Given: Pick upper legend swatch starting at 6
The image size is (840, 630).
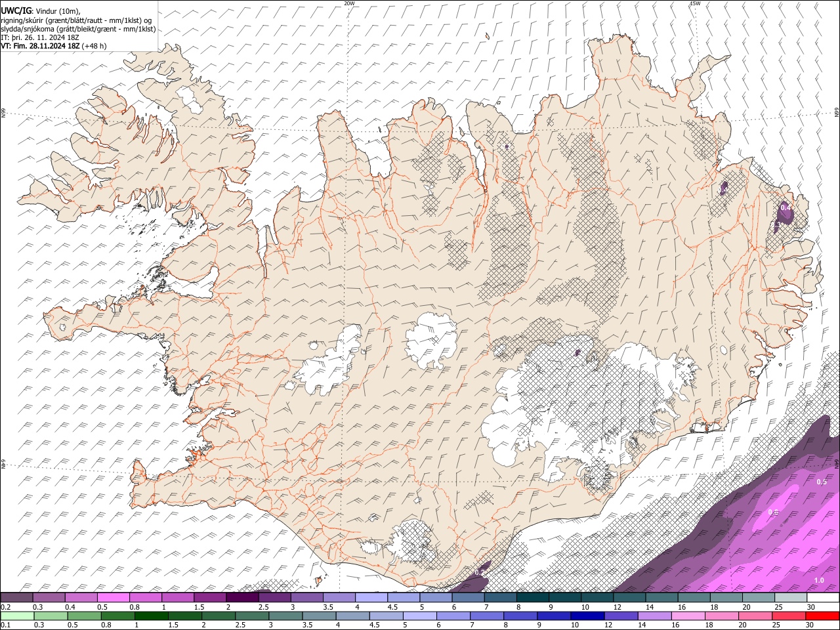Looking at the screenshot, I should [468, 597].
